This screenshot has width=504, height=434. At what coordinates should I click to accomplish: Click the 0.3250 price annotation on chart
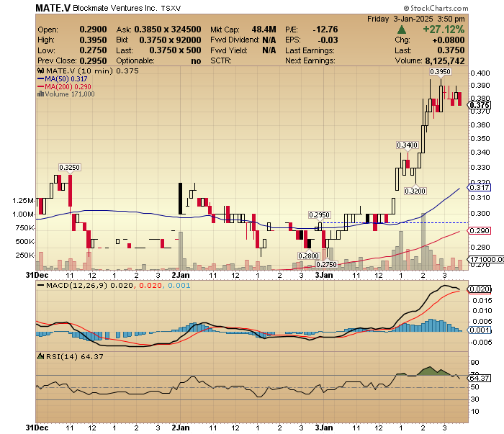(69, 167)
